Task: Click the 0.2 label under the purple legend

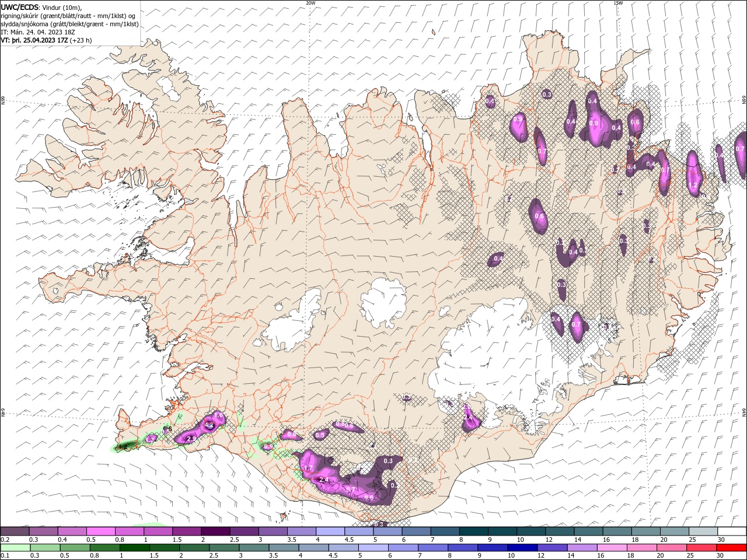Action: (x=5, y=540)
